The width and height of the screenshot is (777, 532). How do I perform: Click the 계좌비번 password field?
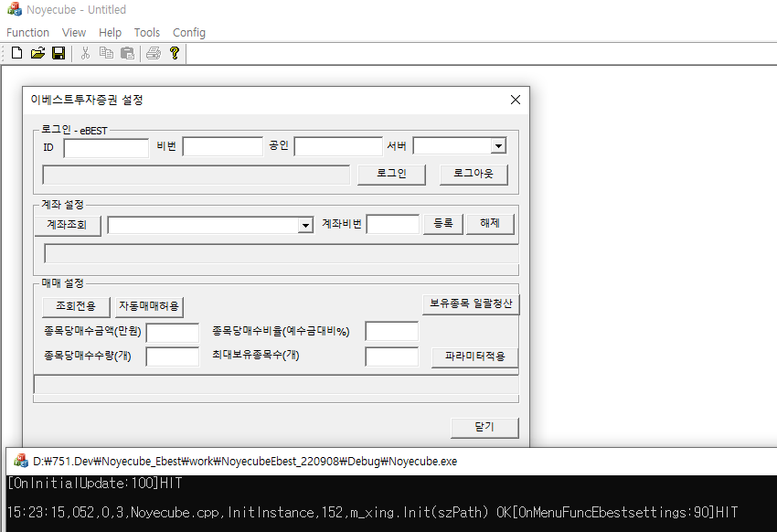coord(392,224)
